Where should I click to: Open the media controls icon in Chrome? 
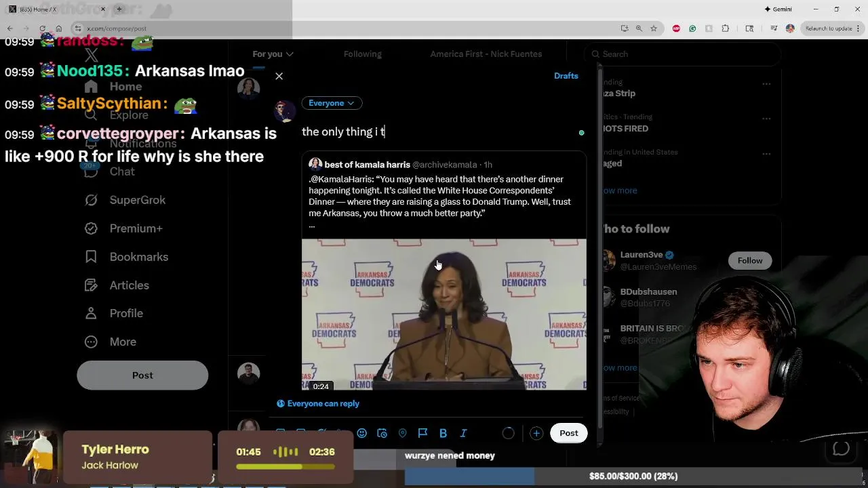[x=774, y=28]
